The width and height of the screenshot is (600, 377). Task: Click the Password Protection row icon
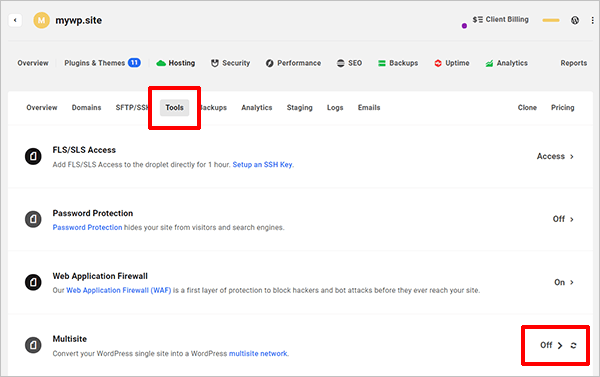(33, 219)
